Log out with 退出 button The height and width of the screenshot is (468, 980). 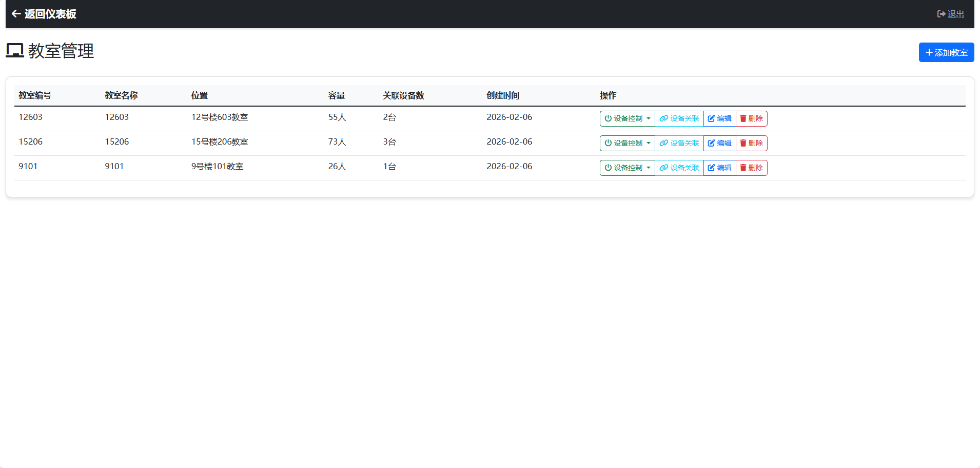coord(950,14)
